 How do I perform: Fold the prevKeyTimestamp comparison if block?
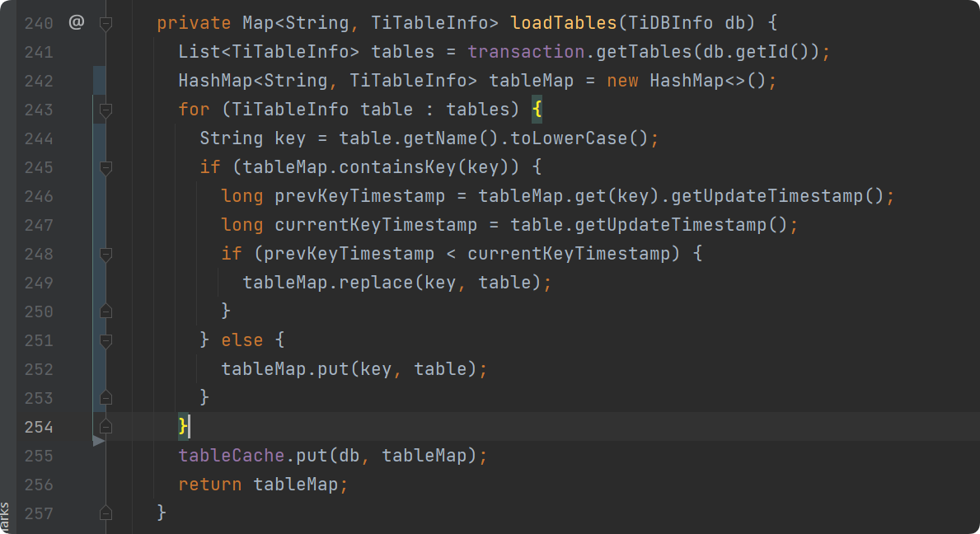pyautogui.click(x=106, y=254)
